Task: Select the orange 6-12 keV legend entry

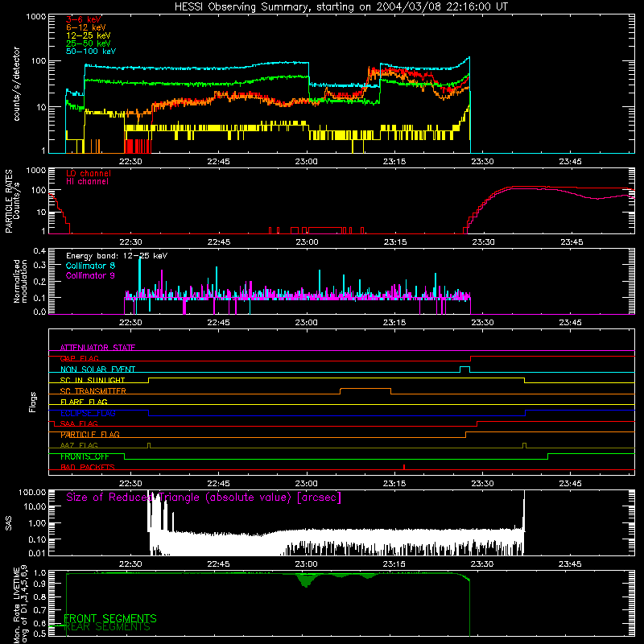Action: 86,27
